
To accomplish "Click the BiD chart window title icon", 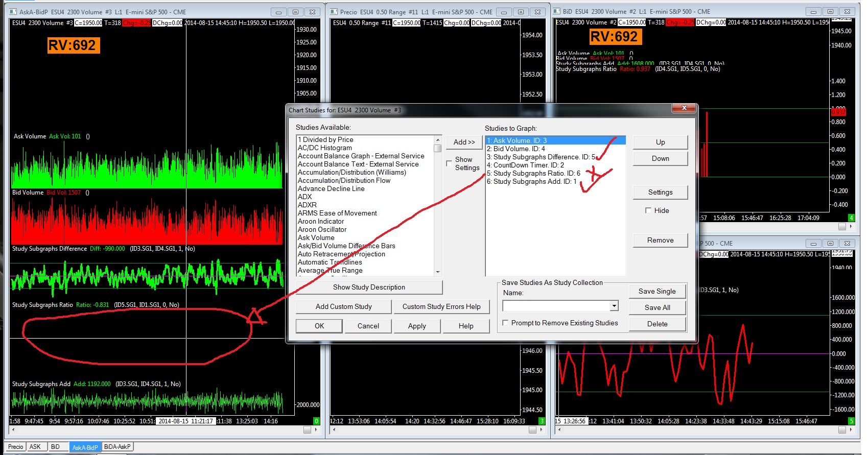I will (x=557, y=11).
